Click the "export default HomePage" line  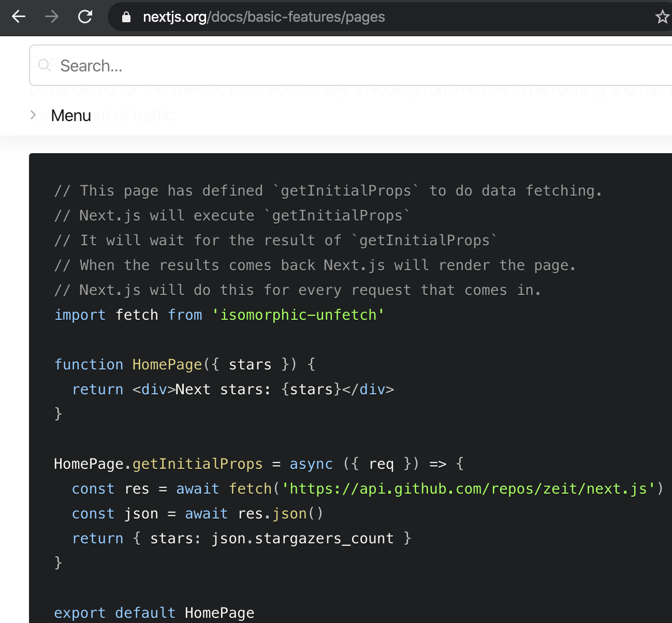pyautogui.click(x=154, y=613)
